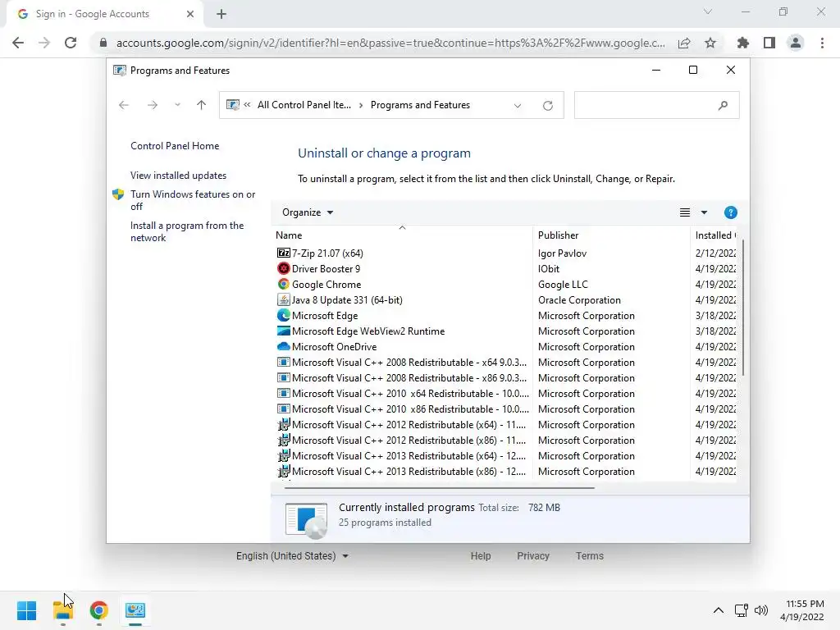Close the Google Accounts tab
840x630 pixels.
[190, 14]
